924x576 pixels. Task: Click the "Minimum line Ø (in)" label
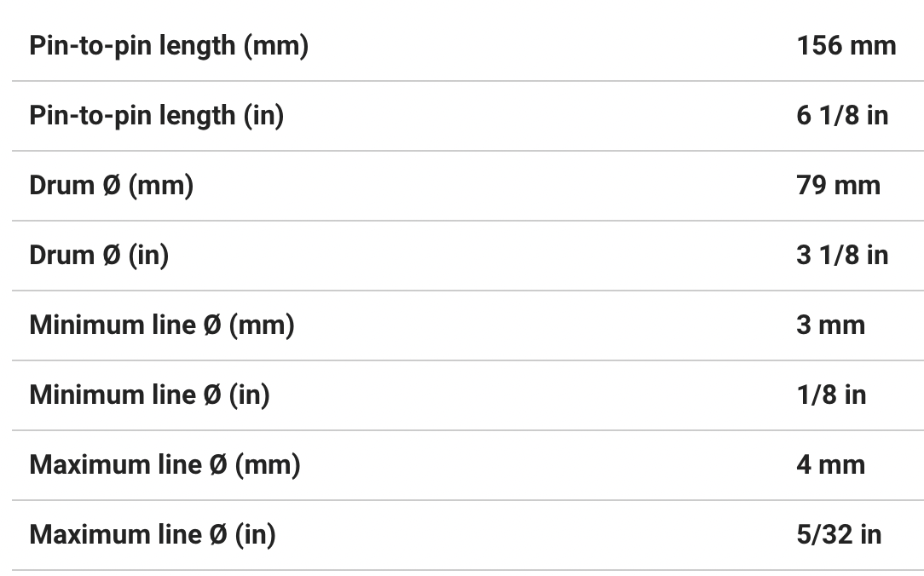point(149,395)
